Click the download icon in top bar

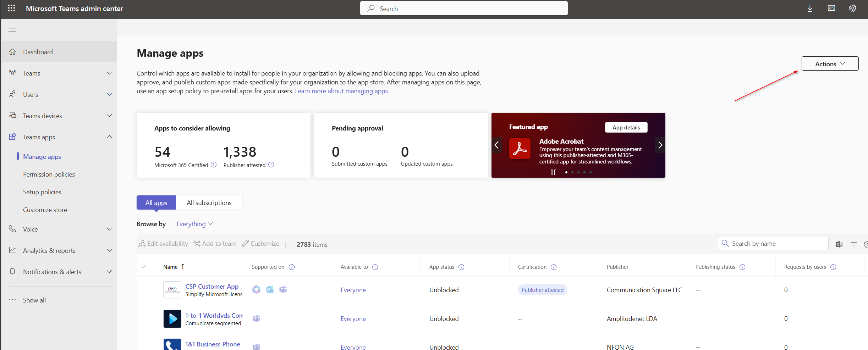click(x=810, y=8)
